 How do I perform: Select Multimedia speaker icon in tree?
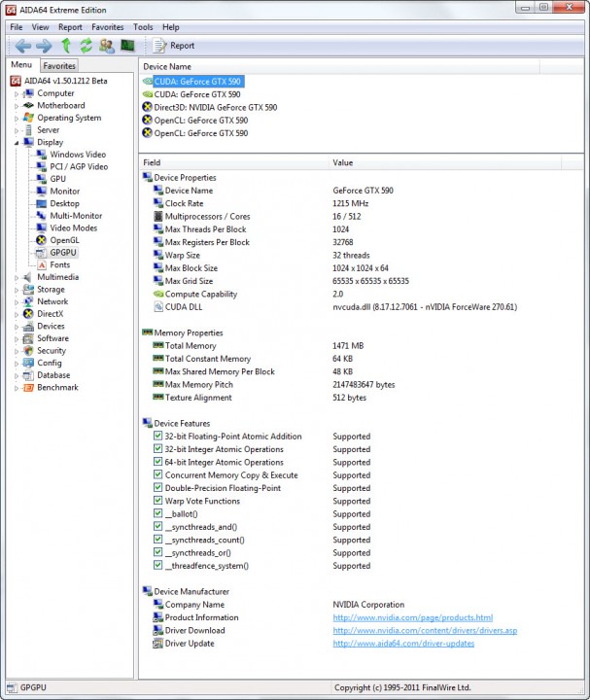coord(28,277)
